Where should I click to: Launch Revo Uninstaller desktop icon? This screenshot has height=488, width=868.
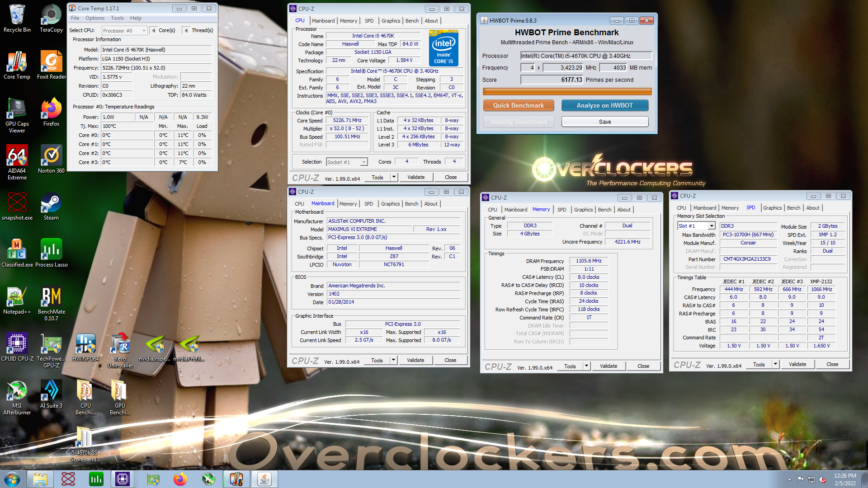point(120,350)
